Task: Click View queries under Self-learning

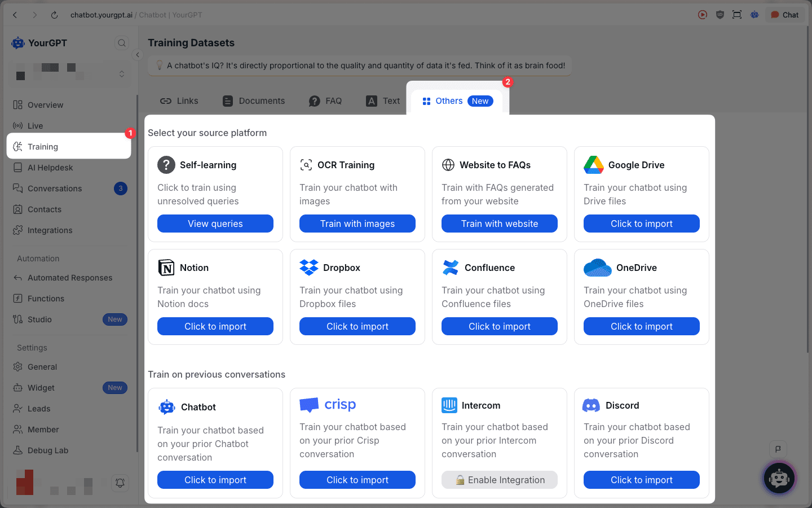Action: pos(215,224)
